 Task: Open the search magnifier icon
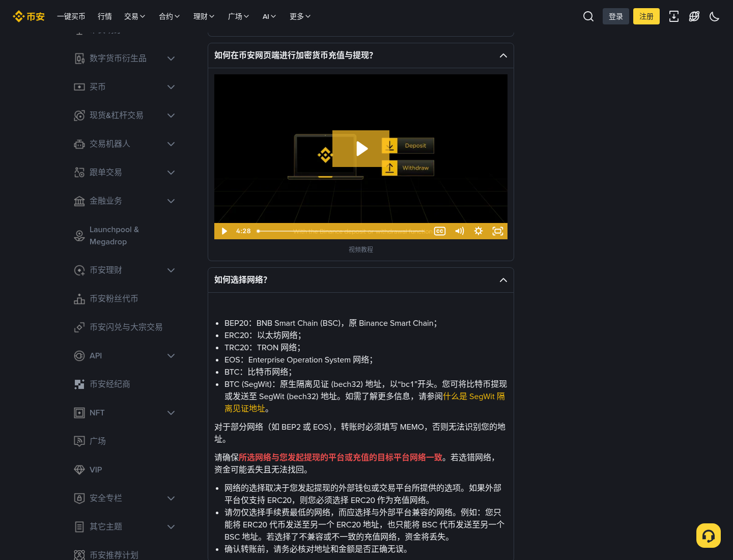pos(588,16)
